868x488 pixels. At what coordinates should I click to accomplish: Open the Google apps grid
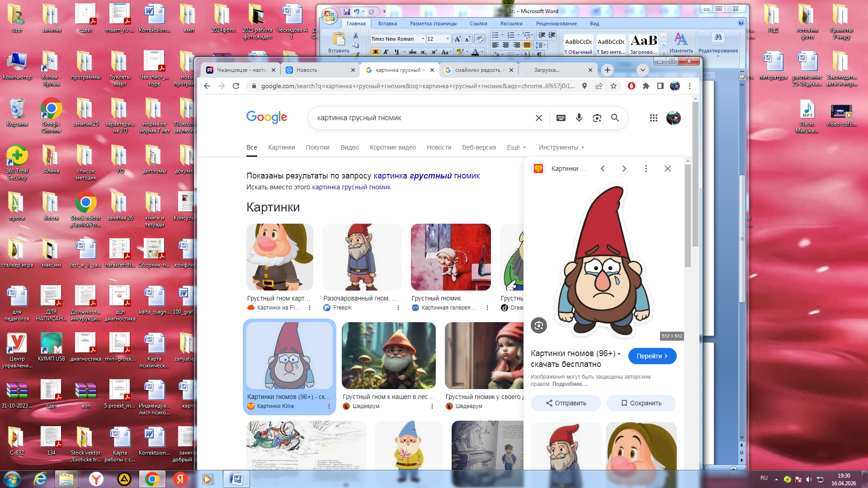(653, 118)
